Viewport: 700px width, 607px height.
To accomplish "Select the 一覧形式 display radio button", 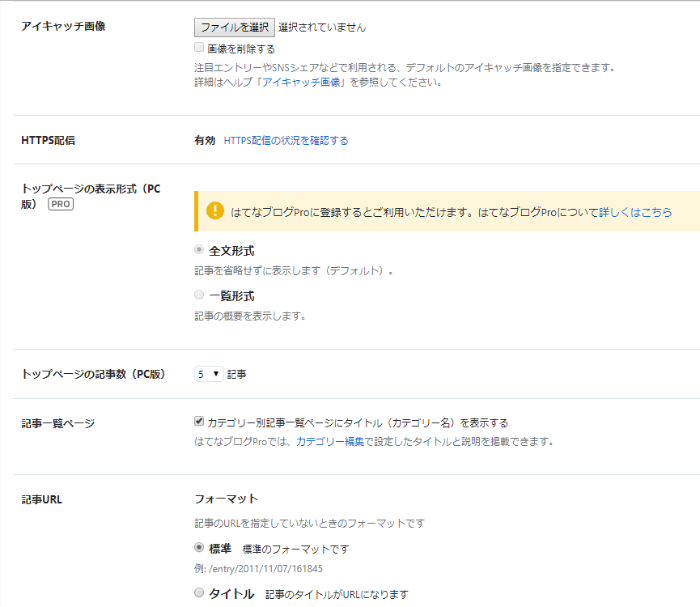I will [x=198, y=294].
